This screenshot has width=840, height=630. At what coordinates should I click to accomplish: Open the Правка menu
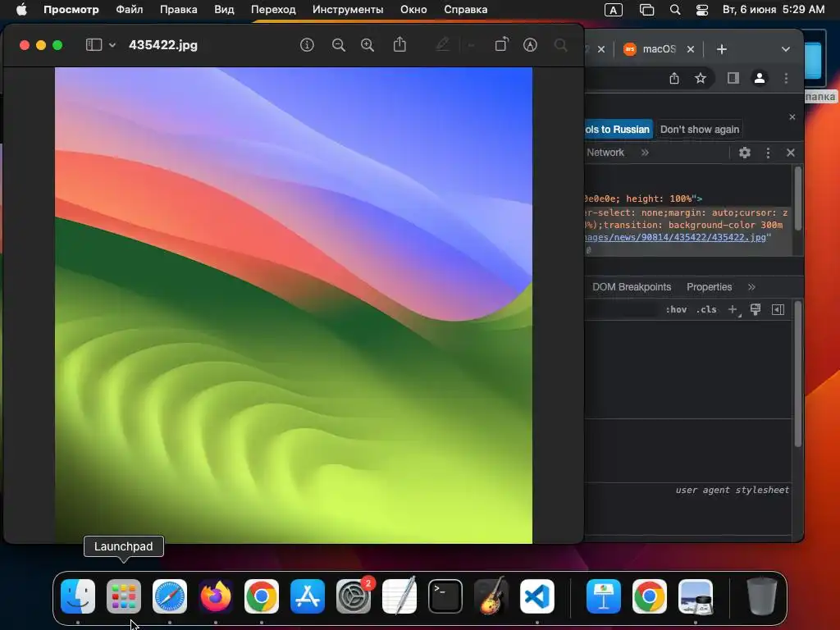coord(178,10)
